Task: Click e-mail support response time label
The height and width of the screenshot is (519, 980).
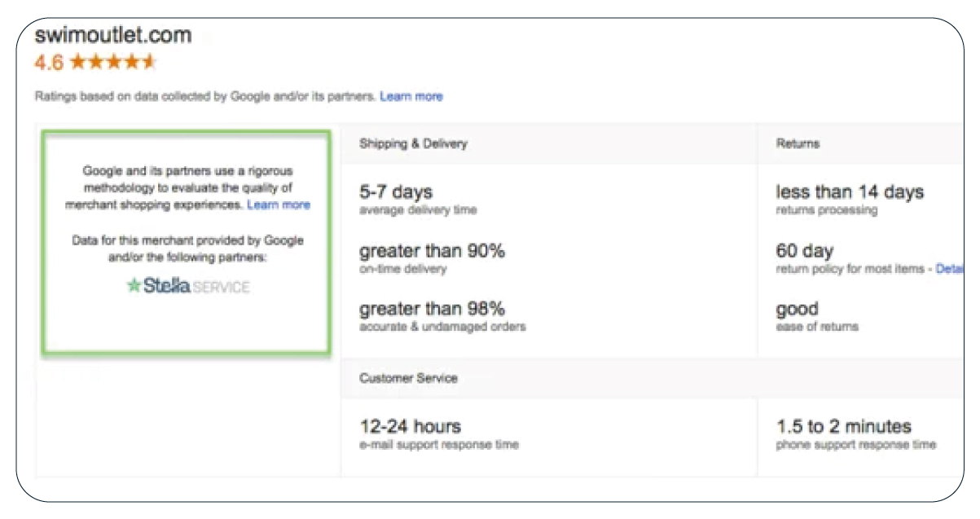Action: click(x=439, y=445)
